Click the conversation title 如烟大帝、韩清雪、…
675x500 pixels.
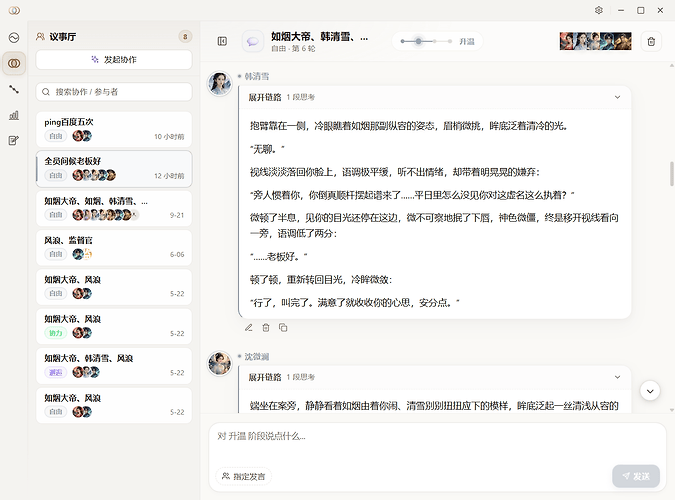coord(319,37)
